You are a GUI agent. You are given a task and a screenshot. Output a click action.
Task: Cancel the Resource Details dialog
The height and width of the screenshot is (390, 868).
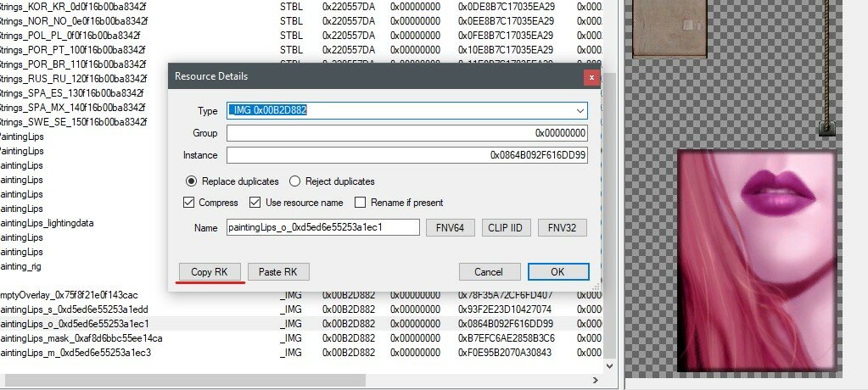pos(490,271)
